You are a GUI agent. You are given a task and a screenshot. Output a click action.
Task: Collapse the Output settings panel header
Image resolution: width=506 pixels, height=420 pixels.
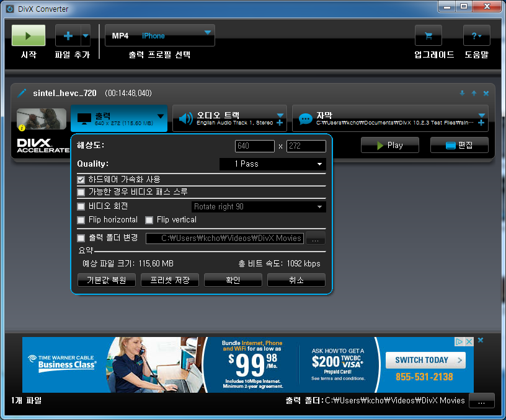tap(119, 118)
